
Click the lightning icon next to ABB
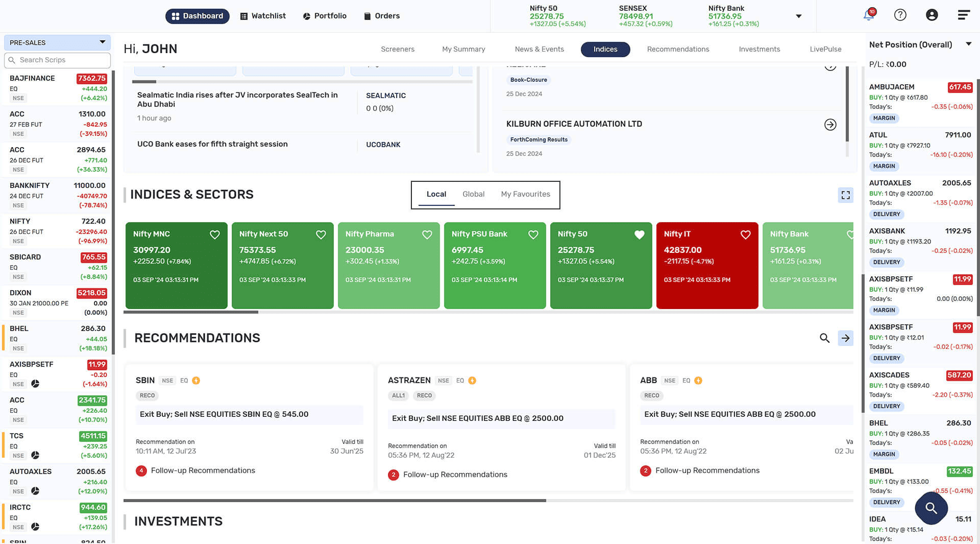[x=698, y=381]
